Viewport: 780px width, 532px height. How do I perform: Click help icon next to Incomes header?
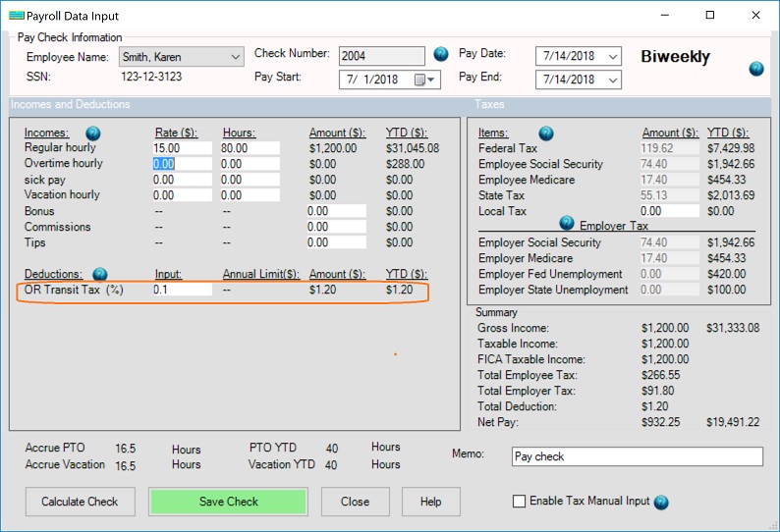coord(93,133)
